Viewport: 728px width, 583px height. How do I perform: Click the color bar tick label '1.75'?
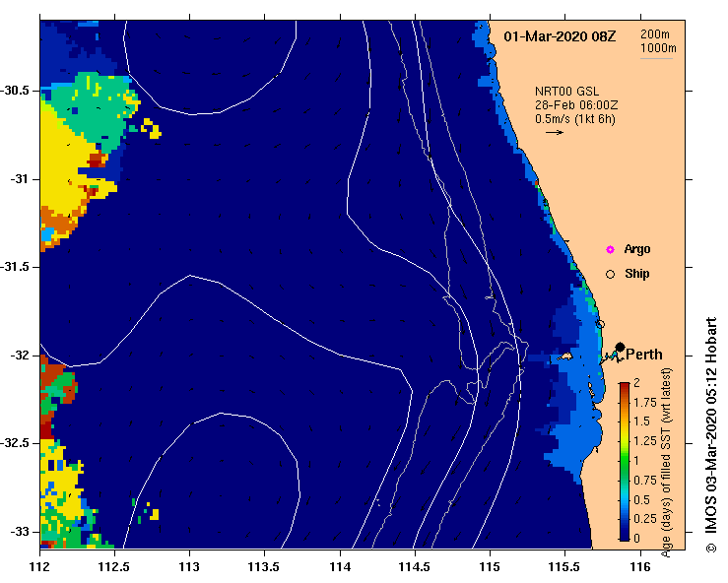645,403
